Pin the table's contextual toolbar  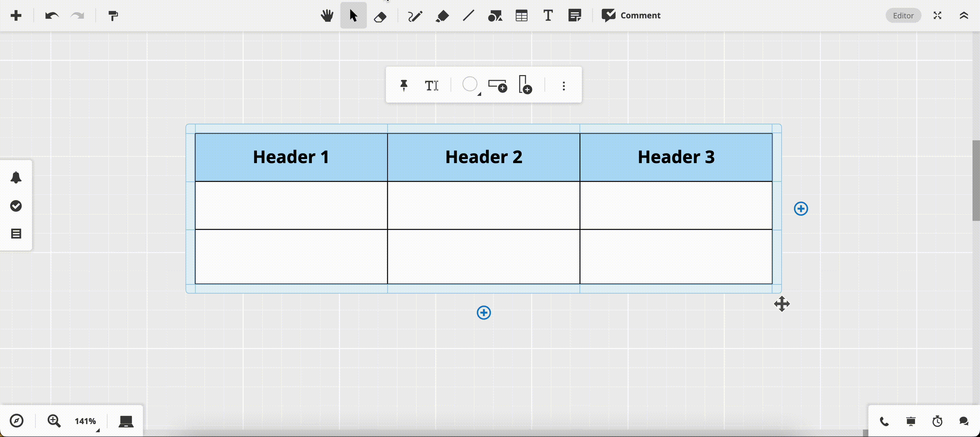coord(404,85)
